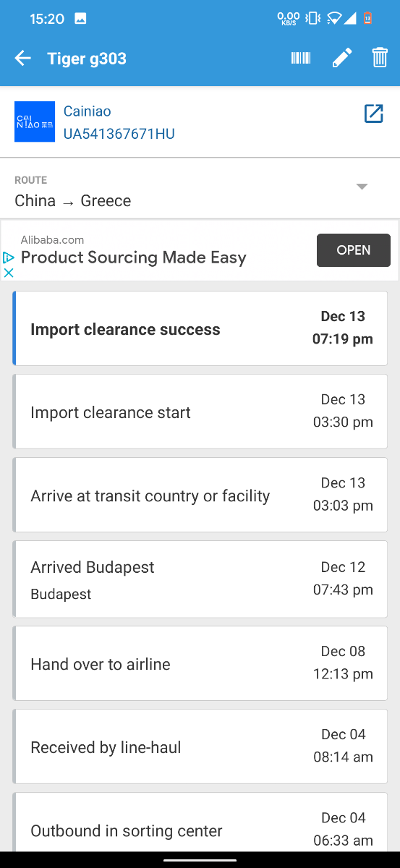
Task: Select Import clearance start event
Action: [x=200, y=412]
